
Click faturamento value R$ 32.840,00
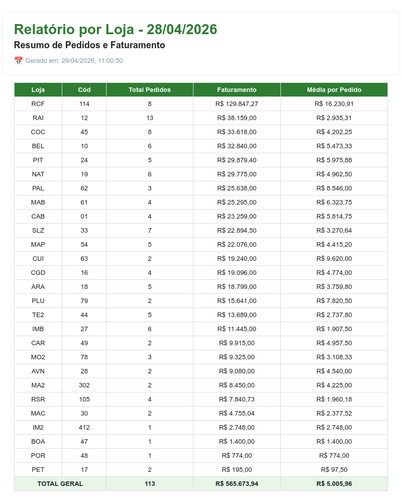coord(237,146)
